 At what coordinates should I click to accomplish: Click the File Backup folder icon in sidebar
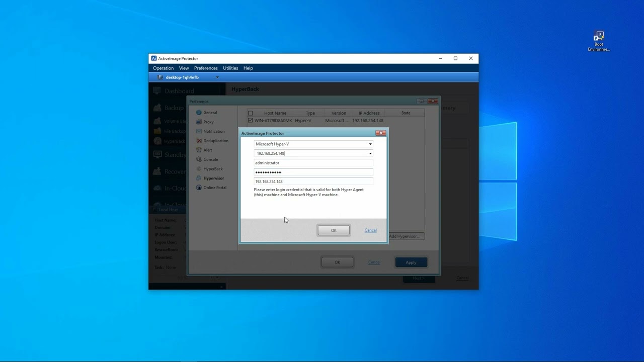pyautogui.click(x=158, y=131)
